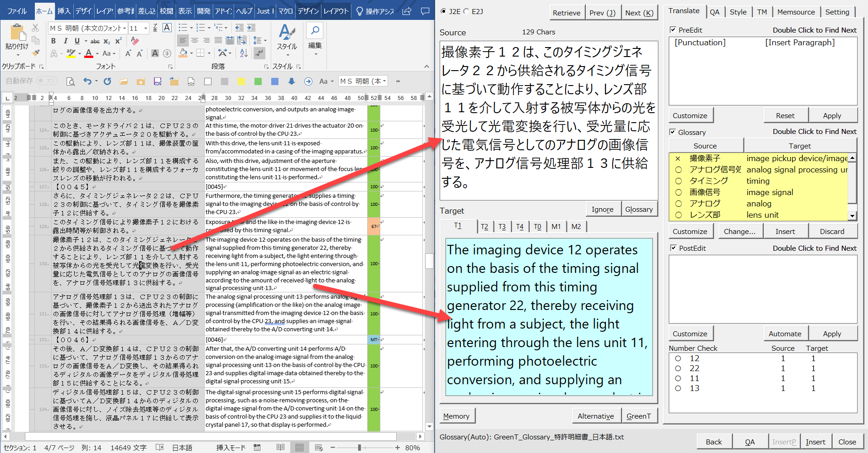
Task: Open the font color dropdown arrow
Action: point(98,54)
